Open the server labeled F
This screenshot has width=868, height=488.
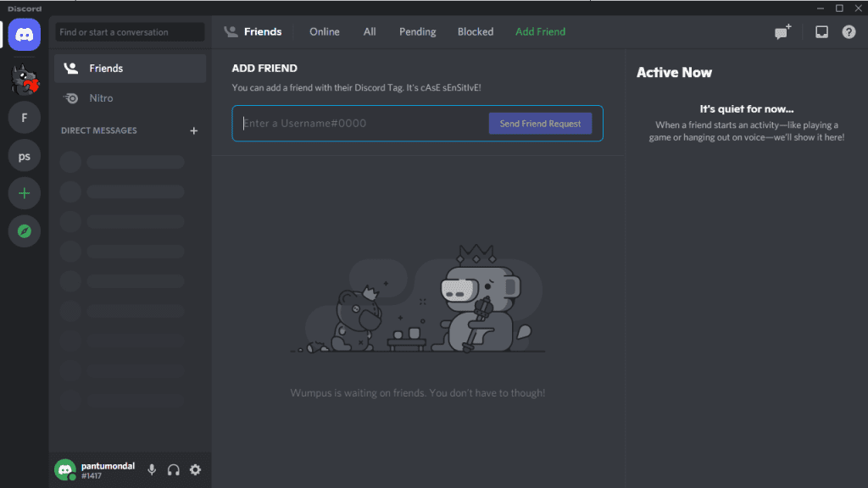click(x=25, y=117)
